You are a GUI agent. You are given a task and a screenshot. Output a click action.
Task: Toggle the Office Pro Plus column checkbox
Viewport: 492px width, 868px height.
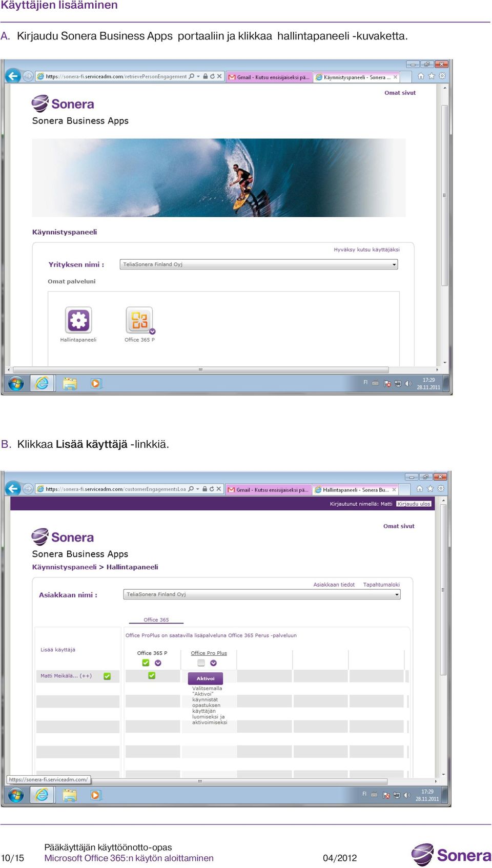point(201,663)
